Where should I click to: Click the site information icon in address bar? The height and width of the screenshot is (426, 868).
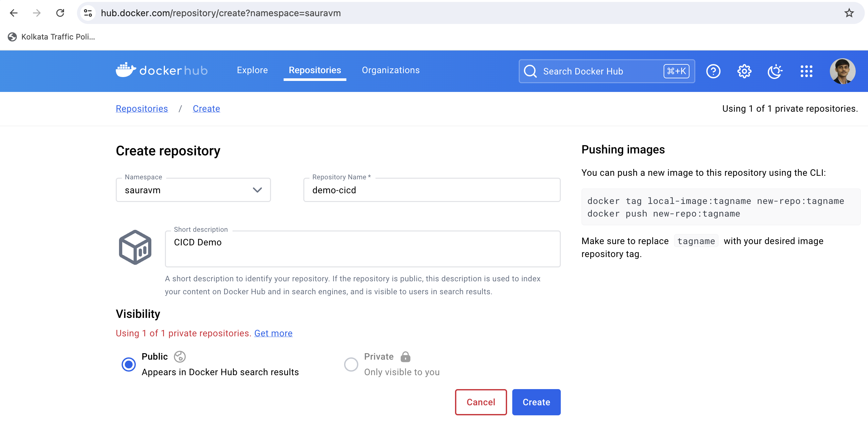(x=88, y=13)
